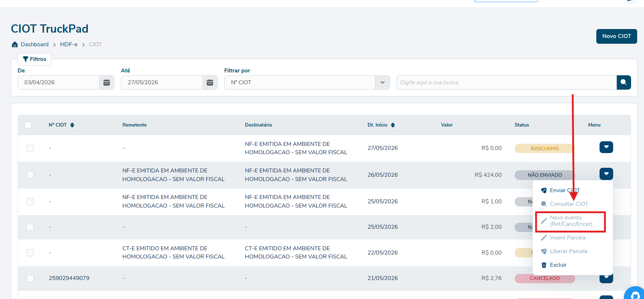Click the value R$ 2,76
The height and width of the screenshot is (299, 644).
pos(491,278)
